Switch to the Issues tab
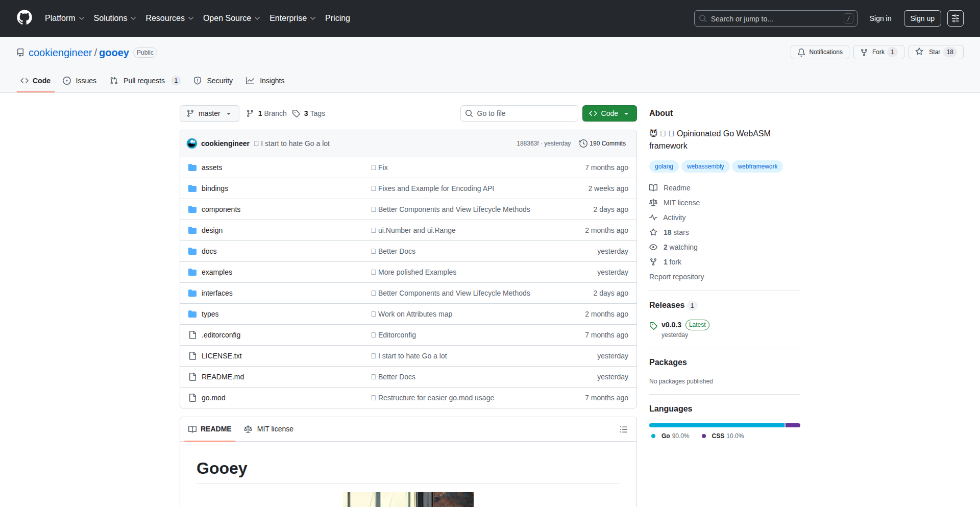Viewport: 980px width, 507px height. click(80, 81)
